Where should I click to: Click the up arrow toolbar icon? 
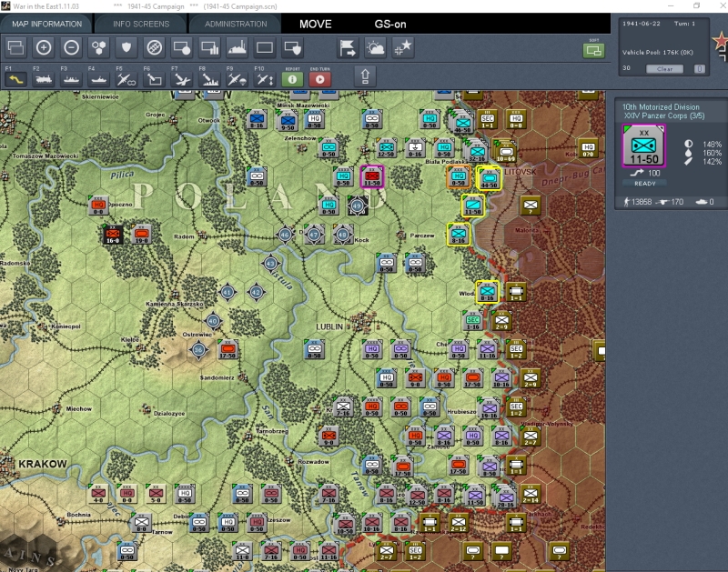coord(366,76)
